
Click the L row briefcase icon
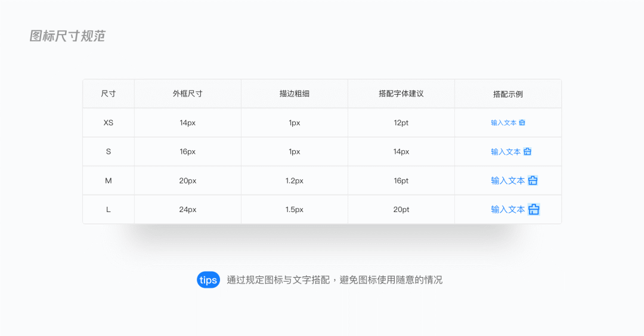tap(534, 209)
